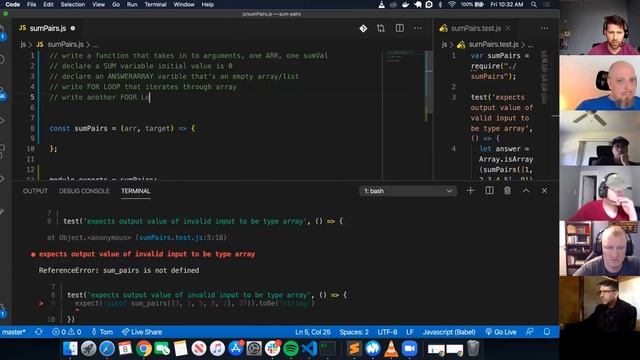Viewport: 640px width, 360px height.
Task: Click Go Live in status bar
Action: [501, 332]
